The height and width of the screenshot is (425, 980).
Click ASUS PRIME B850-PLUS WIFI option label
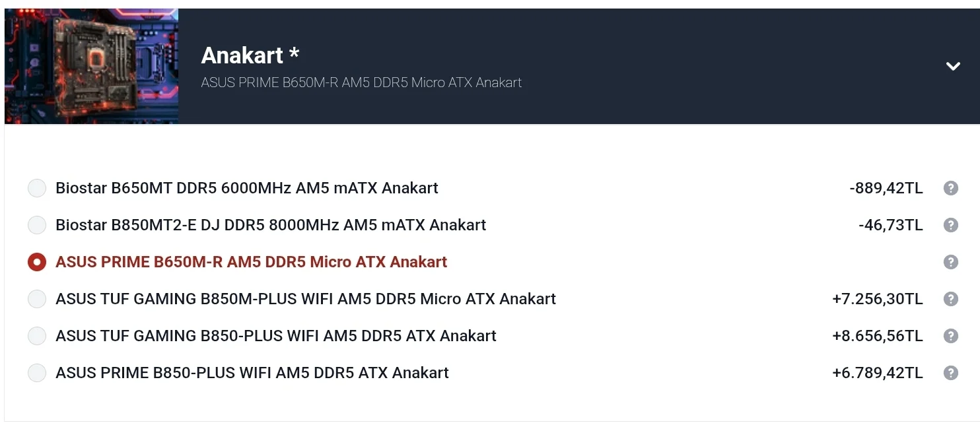pos(252,373)
